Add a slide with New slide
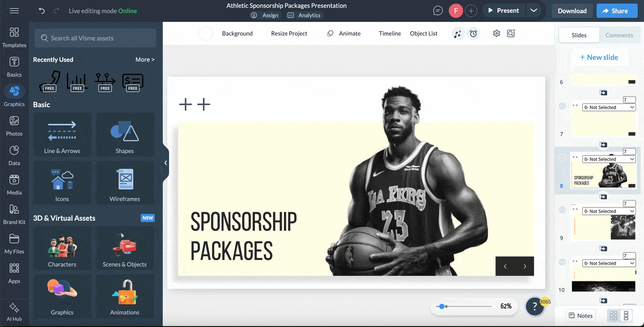 point(598,57)
